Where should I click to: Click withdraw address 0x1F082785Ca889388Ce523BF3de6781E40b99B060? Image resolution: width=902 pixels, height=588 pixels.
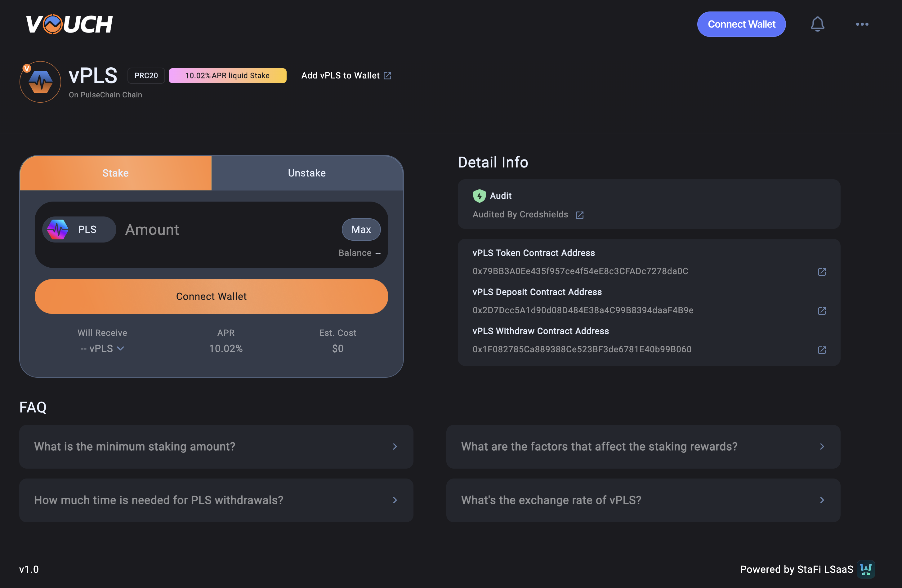[x=582, y=349]
